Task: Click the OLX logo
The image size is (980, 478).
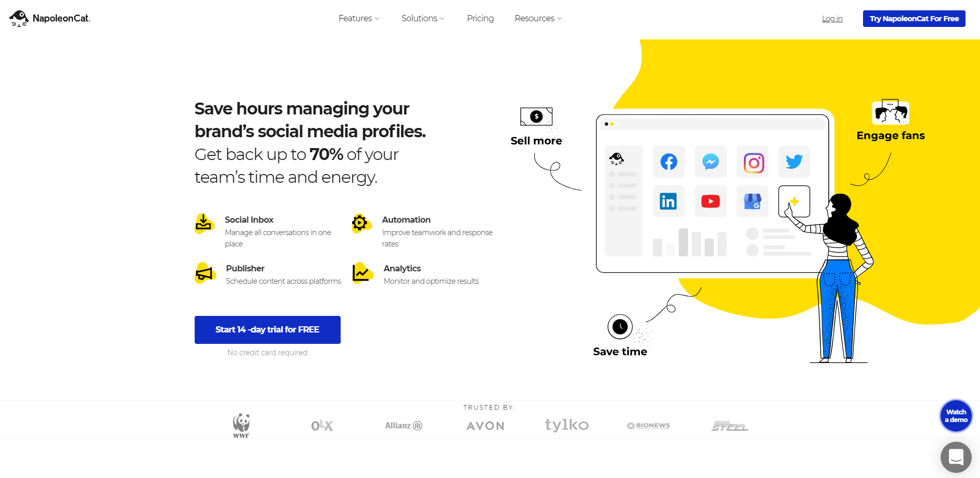Action: [322, 426]
